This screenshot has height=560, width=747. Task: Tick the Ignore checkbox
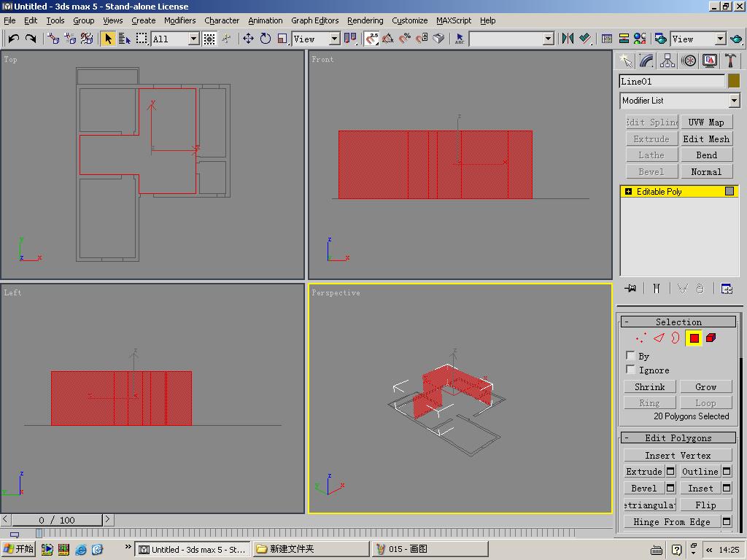[x=630, y=370]
